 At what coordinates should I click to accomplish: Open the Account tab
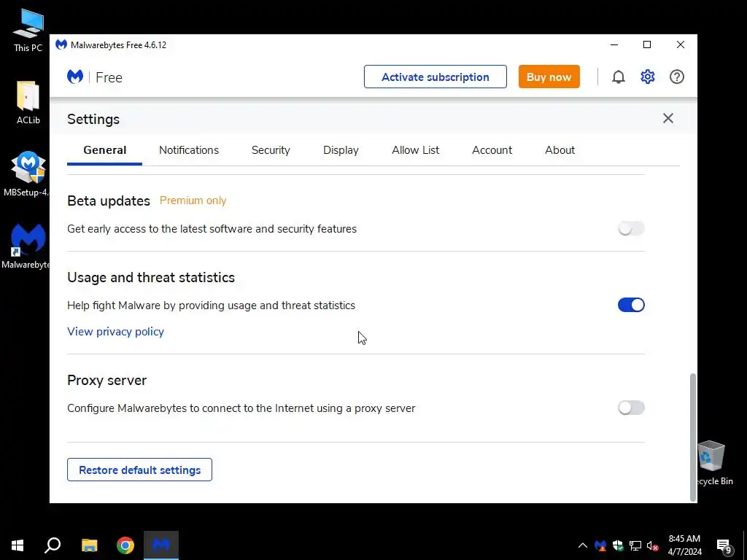(492, 150)
